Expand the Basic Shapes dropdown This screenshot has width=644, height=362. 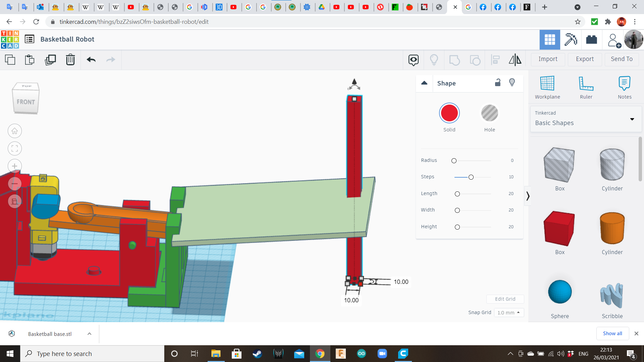[x=632, y=119]
